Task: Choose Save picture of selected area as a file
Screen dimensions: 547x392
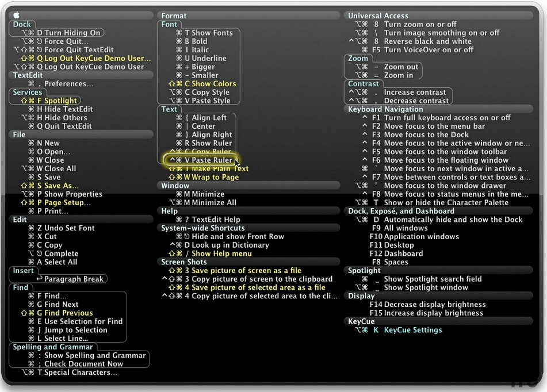Action: coord(247,287)
